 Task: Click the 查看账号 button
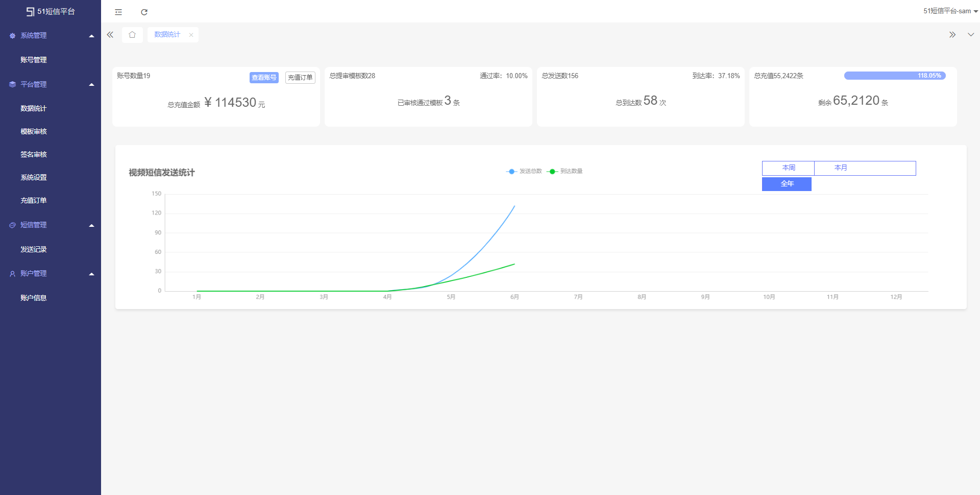click(264, 78)
